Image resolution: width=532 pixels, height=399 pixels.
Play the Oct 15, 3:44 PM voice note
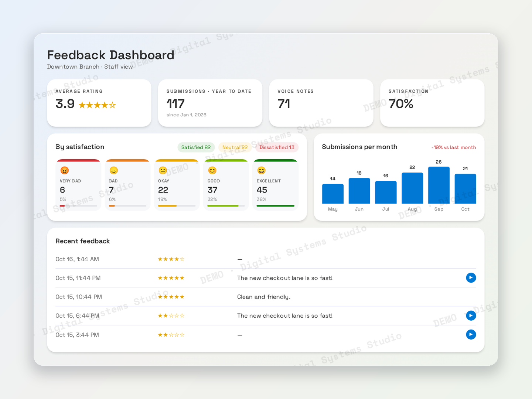tap(471, 335)
